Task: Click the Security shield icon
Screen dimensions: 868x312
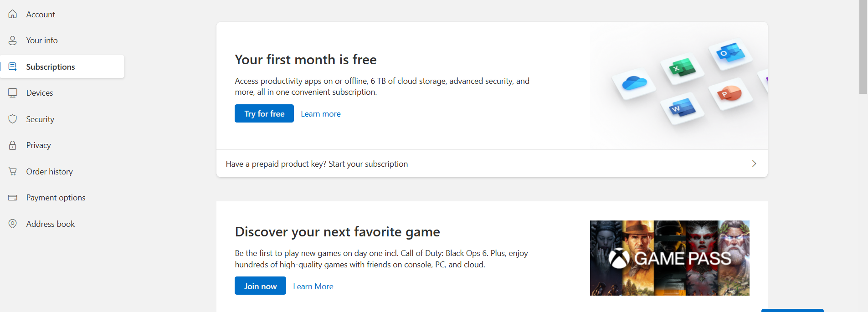Action: click(13, 119)
